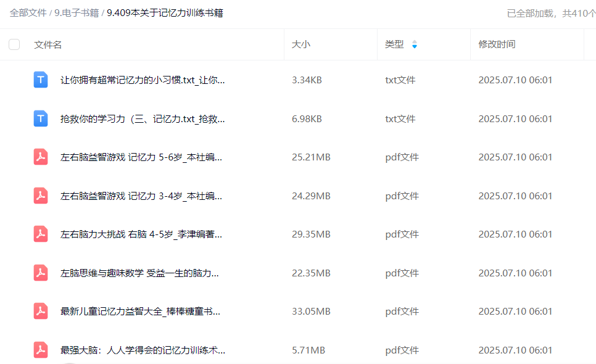Sort files by 大小 column header

[x=301, y=44]
